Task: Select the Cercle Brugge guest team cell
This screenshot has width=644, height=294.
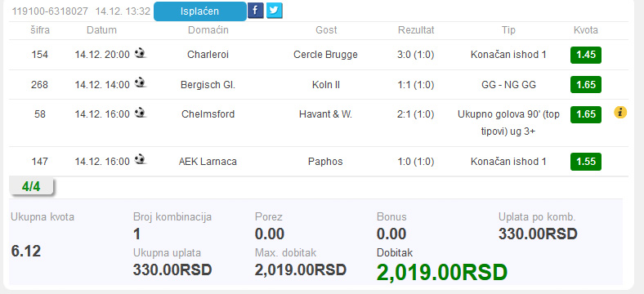Action: pyautogui.click(x=326, y=55)
